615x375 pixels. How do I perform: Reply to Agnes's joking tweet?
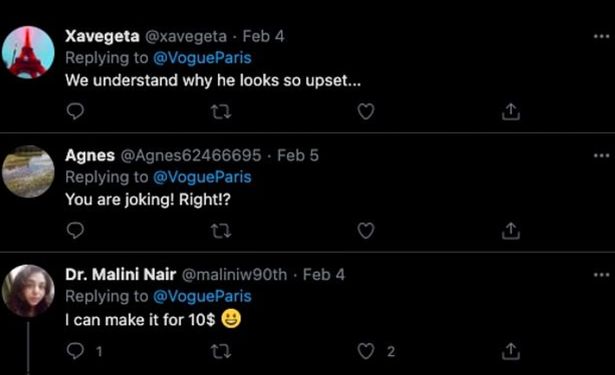click(75, 231)
